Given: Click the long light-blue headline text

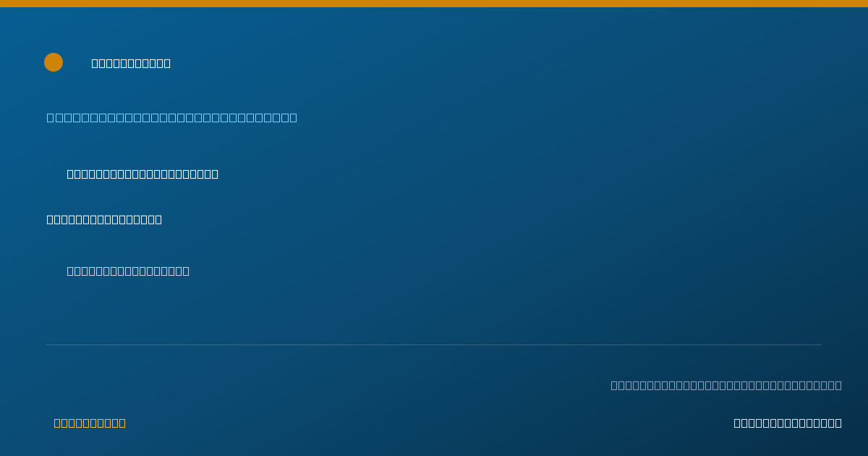Looking at the screenshot, I should pos(172,117).
